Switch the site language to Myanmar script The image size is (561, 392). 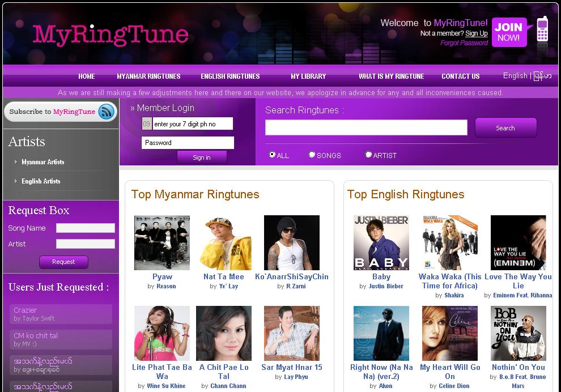point(542,76)
